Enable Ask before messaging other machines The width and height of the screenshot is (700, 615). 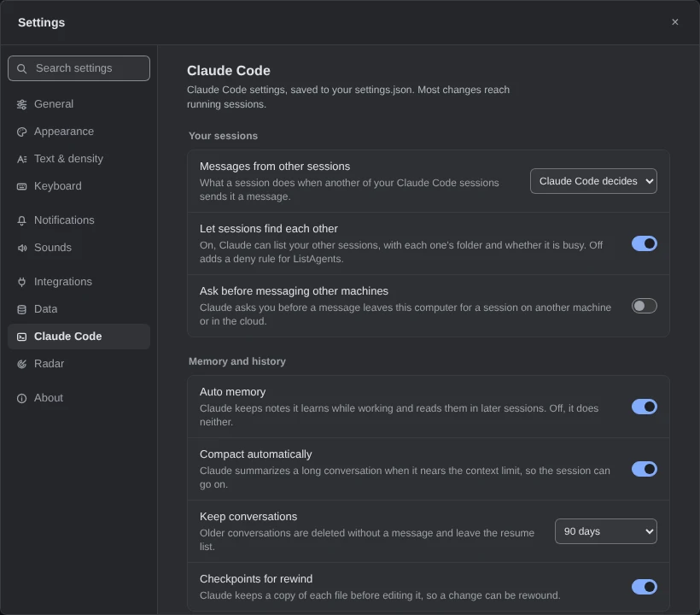[x=644, y=306]
